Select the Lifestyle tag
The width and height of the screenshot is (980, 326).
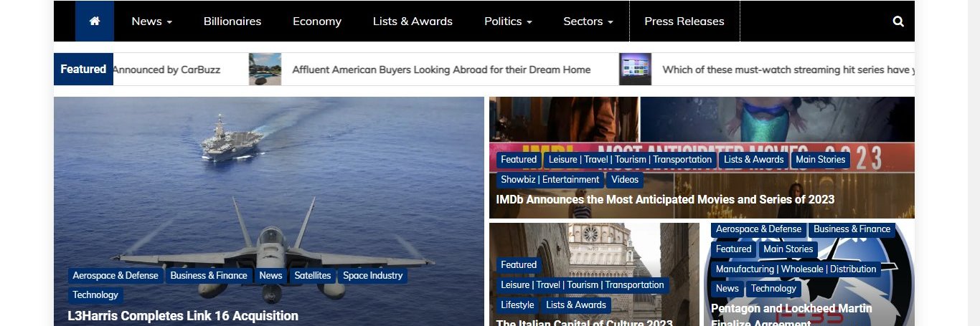(x=517, y=305)
